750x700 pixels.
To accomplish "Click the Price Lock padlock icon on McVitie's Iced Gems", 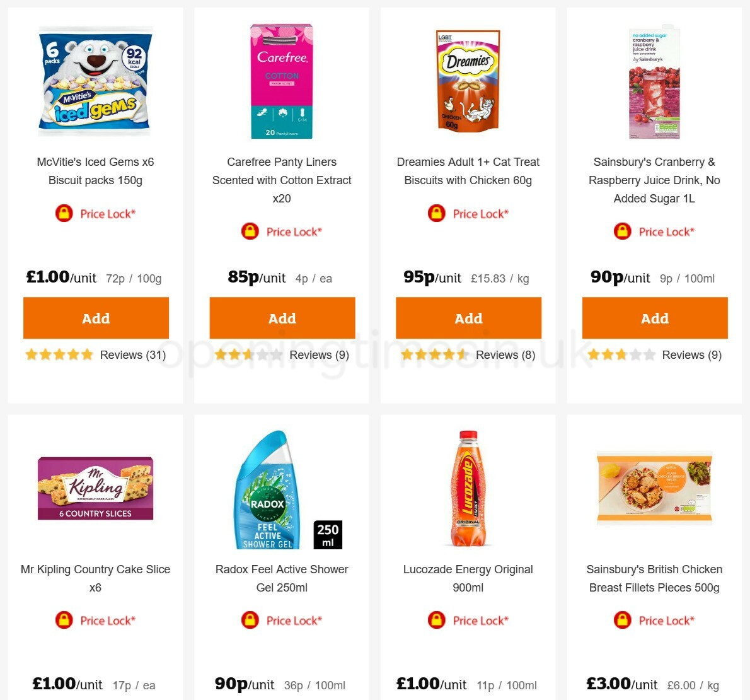I will (64, 214).
